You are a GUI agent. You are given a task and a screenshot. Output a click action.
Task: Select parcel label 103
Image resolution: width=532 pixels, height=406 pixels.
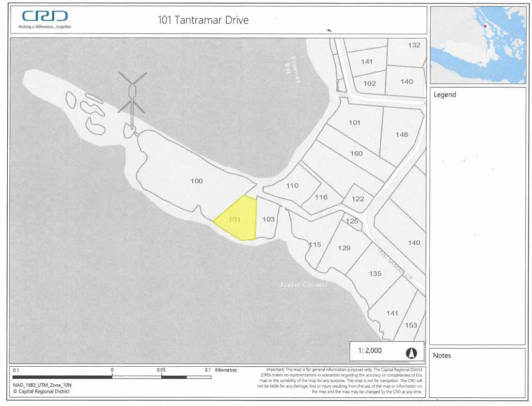[269, 219]
